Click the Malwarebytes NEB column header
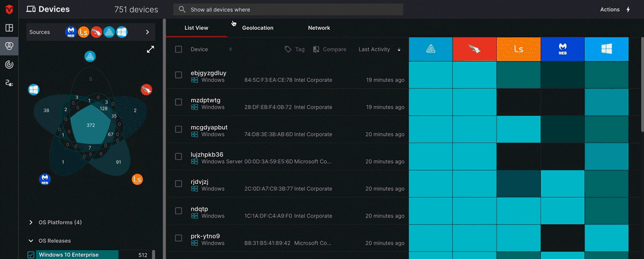 point(563,49)
